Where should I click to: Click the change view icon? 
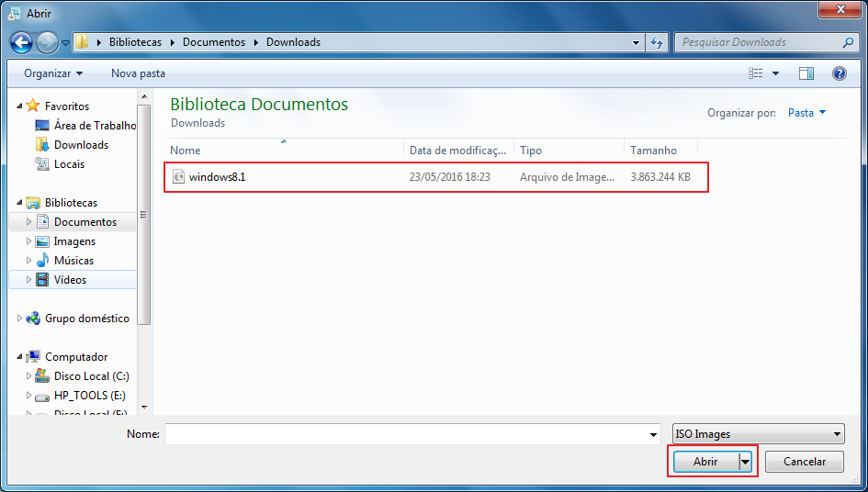pyautogui.click(x=754, y=73)
